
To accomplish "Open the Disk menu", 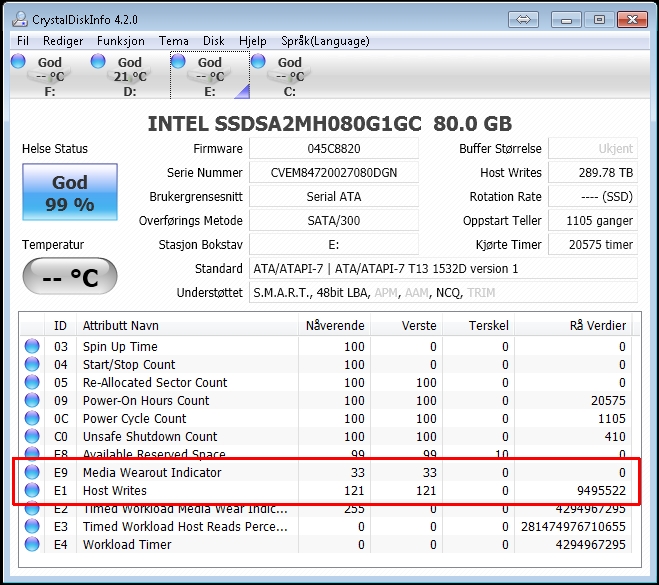I will (x=214, y=41).
